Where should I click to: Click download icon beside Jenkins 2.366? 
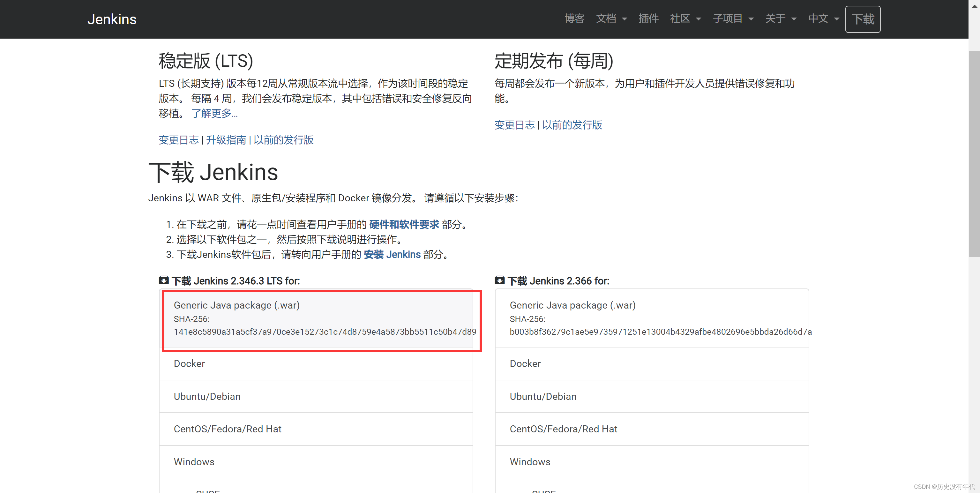tap(499, 280)
